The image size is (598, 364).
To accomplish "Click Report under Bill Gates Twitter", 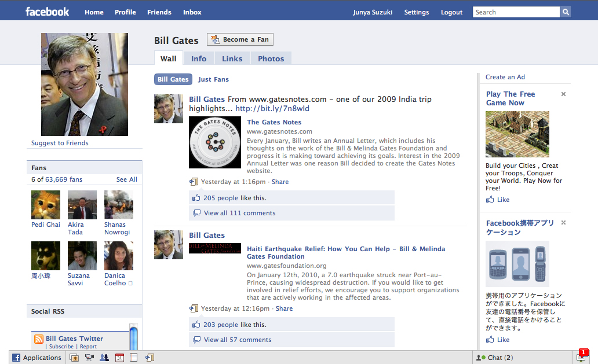I will click(x=88, y=347).
